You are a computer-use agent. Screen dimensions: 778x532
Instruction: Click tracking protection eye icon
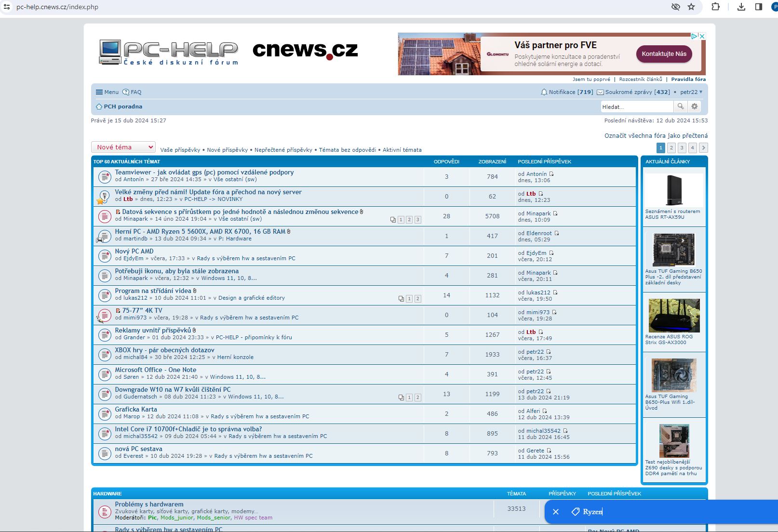(676, 7)
